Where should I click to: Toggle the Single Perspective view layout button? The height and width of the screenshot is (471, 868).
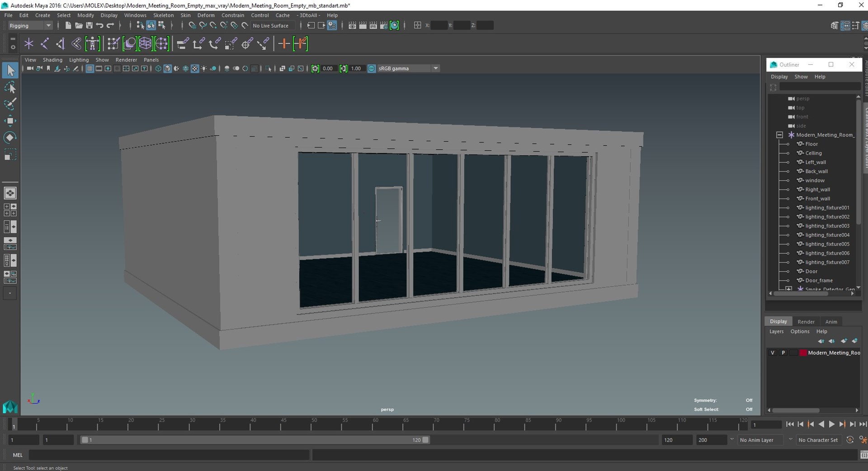coord(10,193)
